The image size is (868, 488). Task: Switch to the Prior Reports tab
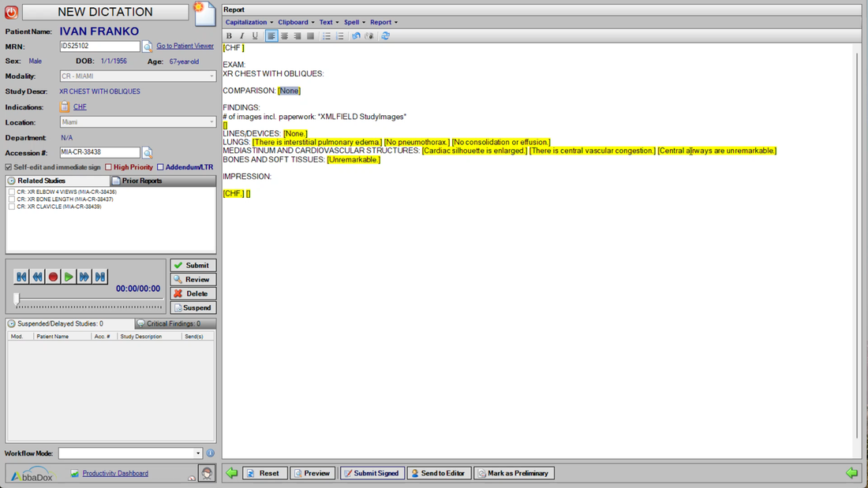tap(163, 181)
